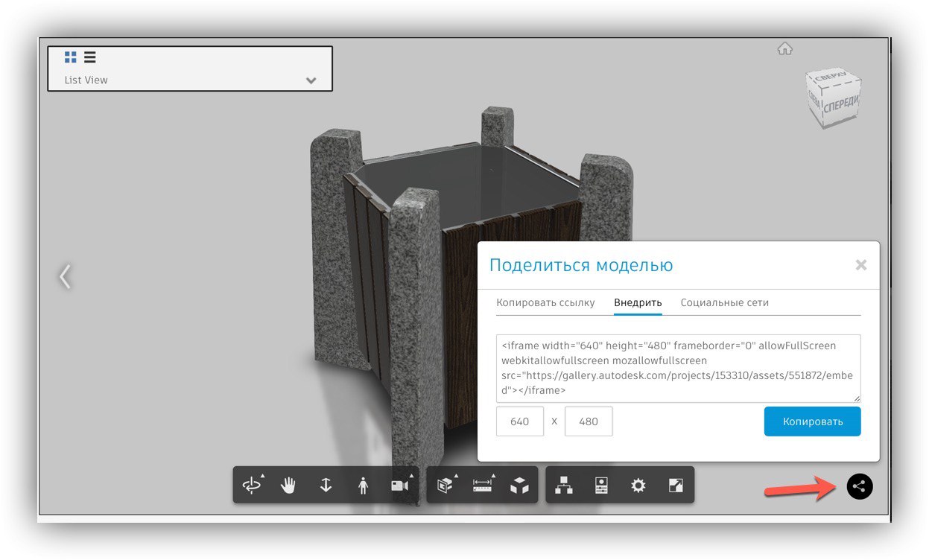929x560 pixels.
Task: Click the List View label
Action: pos(86,80)
